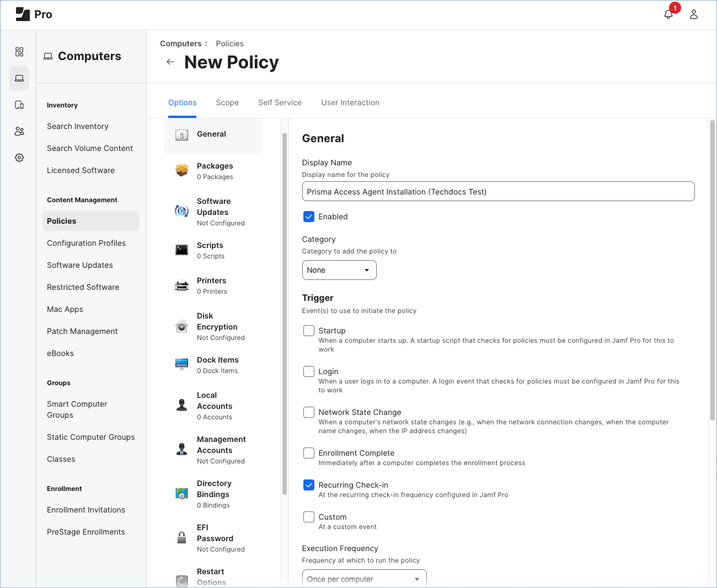Tick the Enrollment Complete trigger checkbox
The width and height of the screenshot is (717, 588).
pos(309,453)
